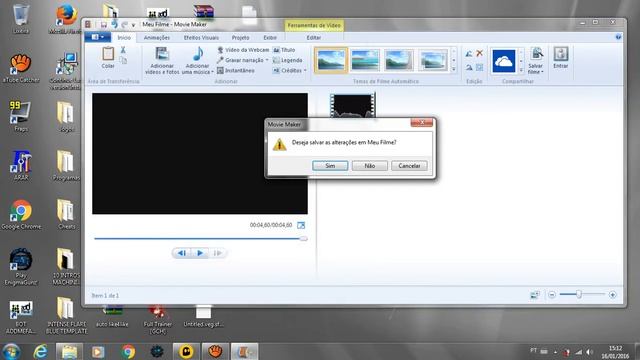The height and width of the screenshot is (360, 640).
Task: Select the video clip in the storyboard
Action: pos(353,106)
